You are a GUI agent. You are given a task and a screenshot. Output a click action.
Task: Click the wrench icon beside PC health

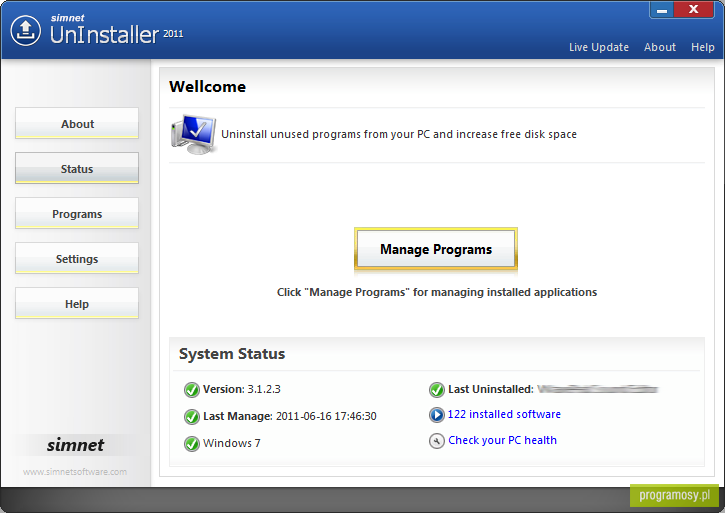point(436,441)
